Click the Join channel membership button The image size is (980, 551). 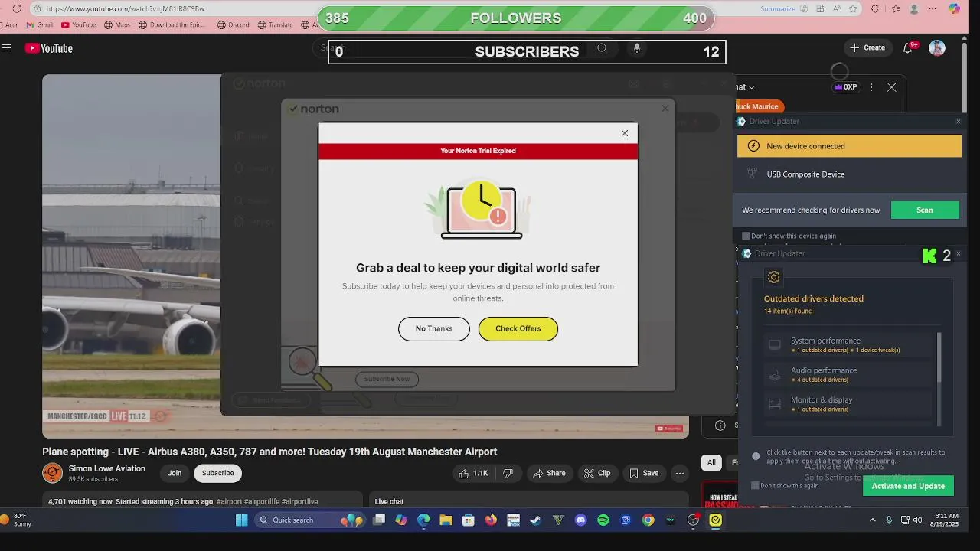point(175,473)
